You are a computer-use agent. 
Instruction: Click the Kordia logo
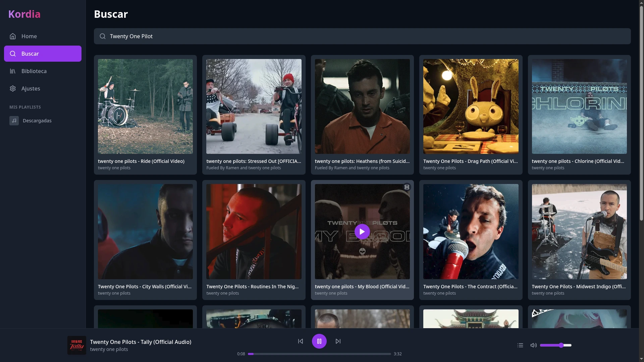click(x=24, y=14)
